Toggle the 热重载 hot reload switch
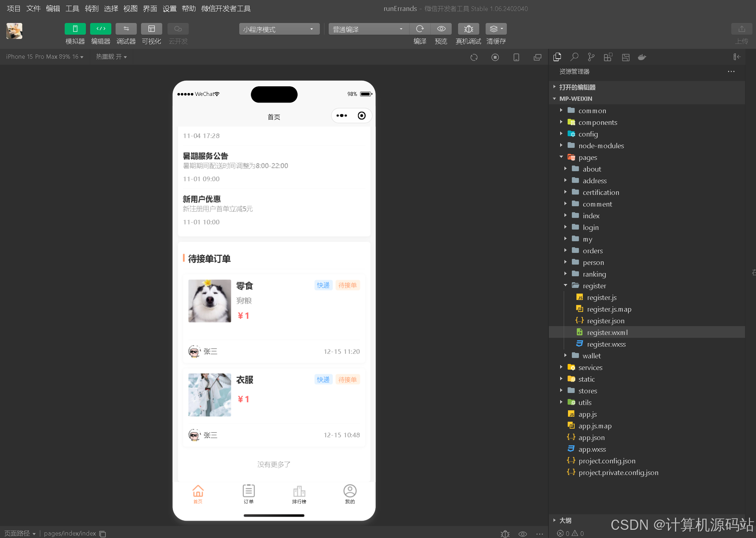The height and width of the screenshot is (538, 756). (x=111, y=57)
